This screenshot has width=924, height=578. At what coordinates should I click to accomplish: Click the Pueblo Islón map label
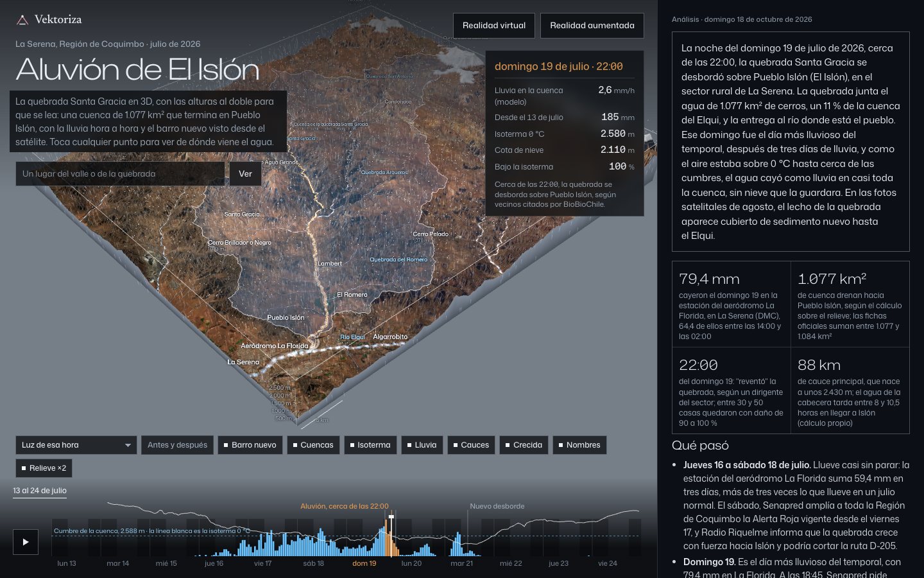(286, 318)
